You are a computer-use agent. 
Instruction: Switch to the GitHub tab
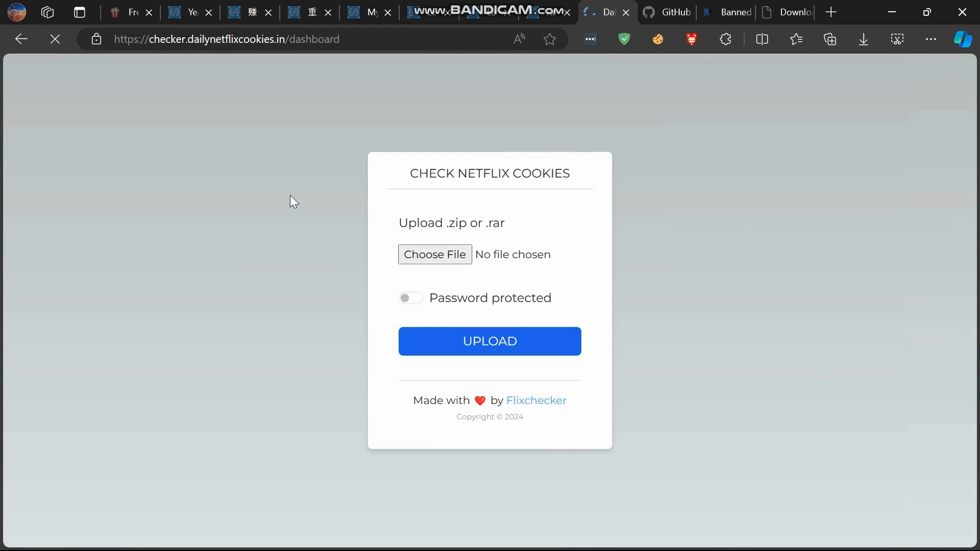pyautogui.click(x=667, y=12)
